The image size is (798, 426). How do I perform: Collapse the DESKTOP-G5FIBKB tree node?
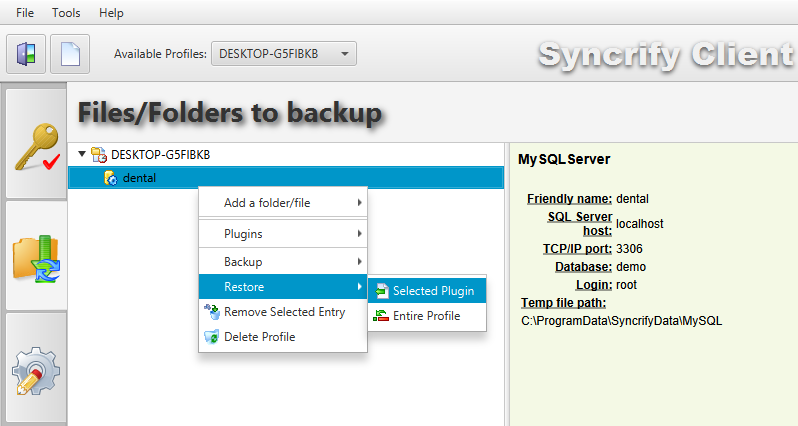[81, 154]
